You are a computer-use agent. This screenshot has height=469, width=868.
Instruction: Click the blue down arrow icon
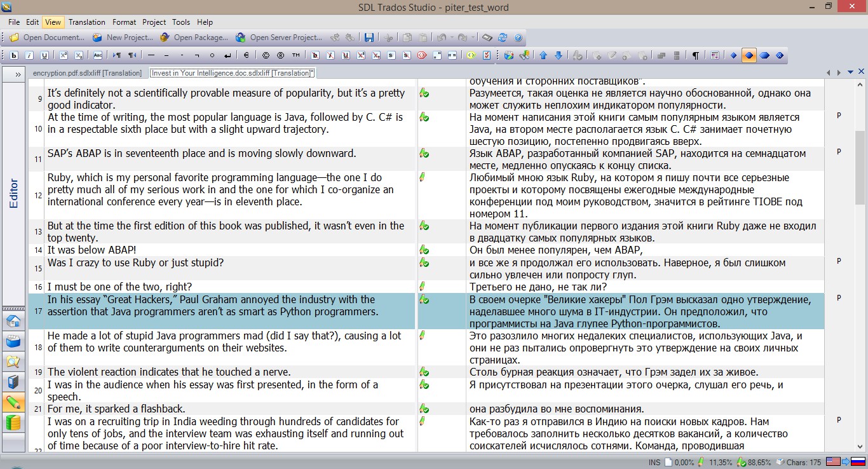559,55
